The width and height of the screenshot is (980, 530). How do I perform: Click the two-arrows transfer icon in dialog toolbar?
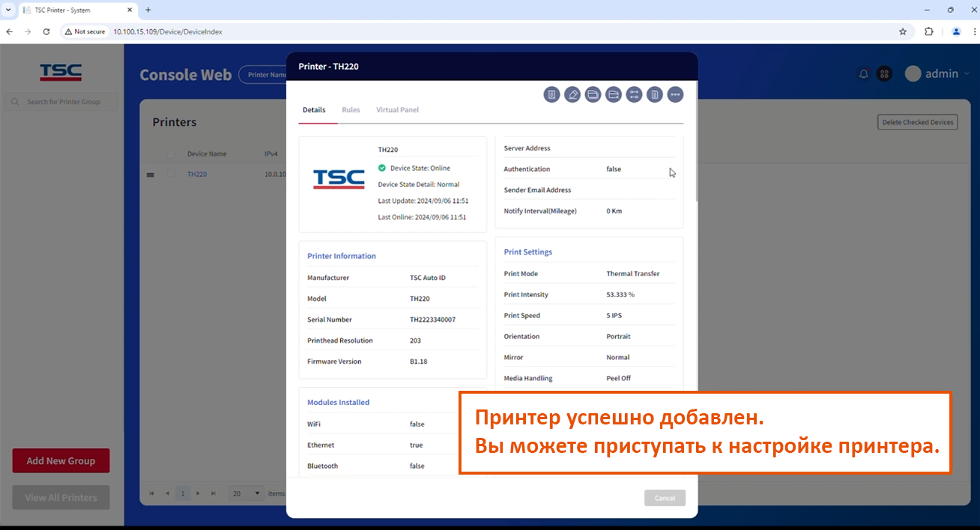coord(634,95)
